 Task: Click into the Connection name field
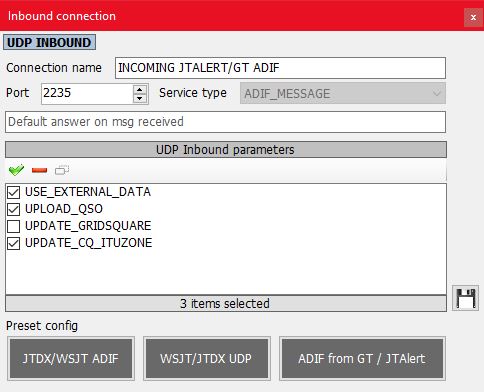coord(280,68)
